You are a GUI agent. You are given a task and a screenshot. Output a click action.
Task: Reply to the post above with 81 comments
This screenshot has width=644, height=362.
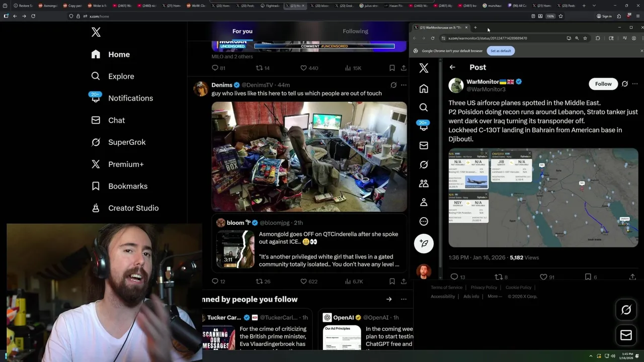218,68
